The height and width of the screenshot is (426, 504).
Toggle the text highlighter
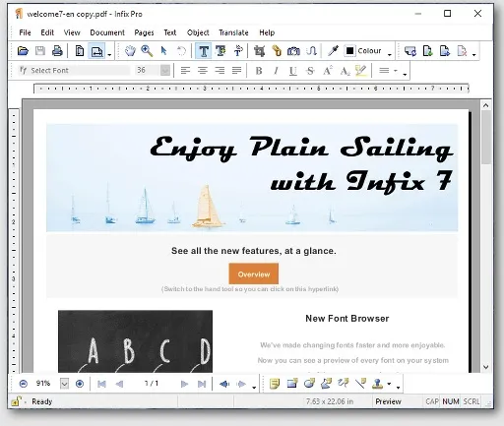coord(361,70)
